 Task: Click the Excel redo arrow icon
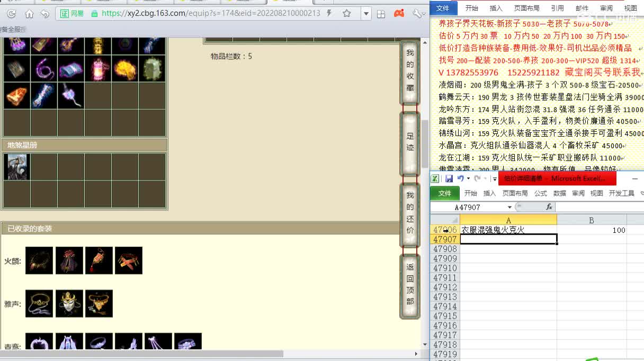(x=477, y=178)
